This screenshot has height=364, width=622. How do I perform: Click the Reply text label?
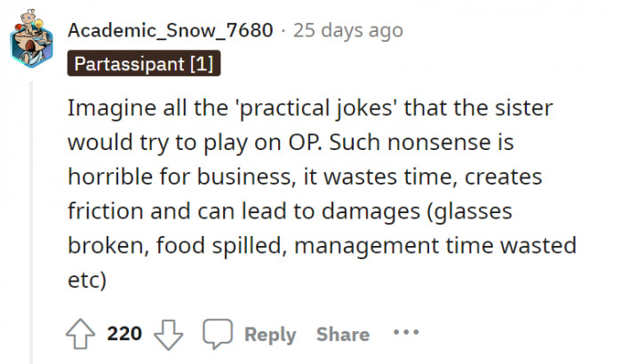coord(270,335)
